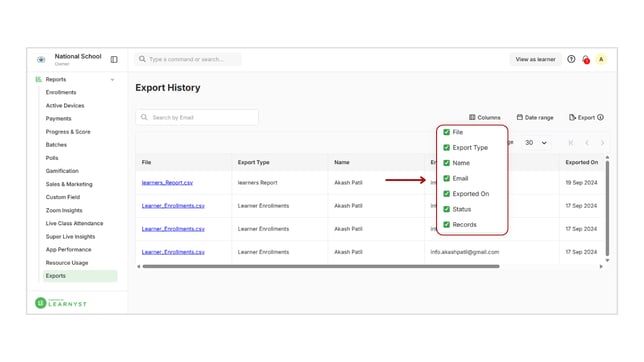Open the Columns selector
The width and height of the screenshot is (644, 362).
(485, 118)
